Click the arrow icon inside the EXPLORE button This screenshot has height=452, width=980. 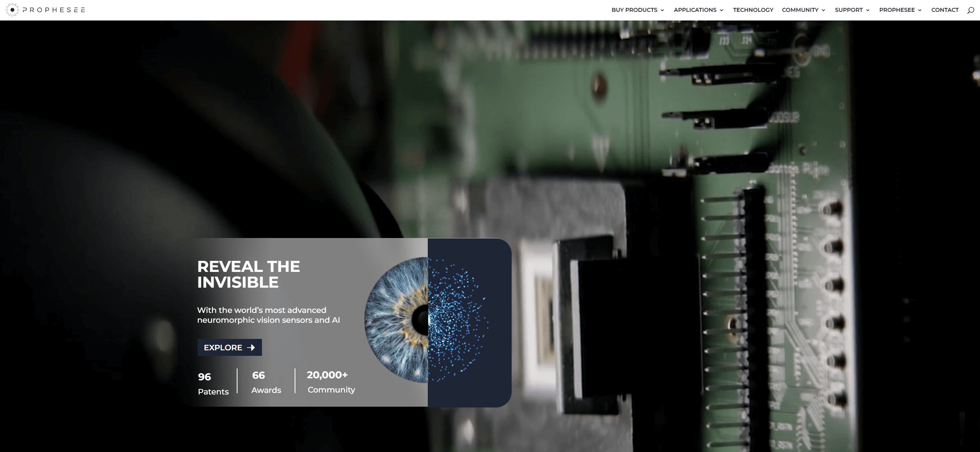point(251,347)
